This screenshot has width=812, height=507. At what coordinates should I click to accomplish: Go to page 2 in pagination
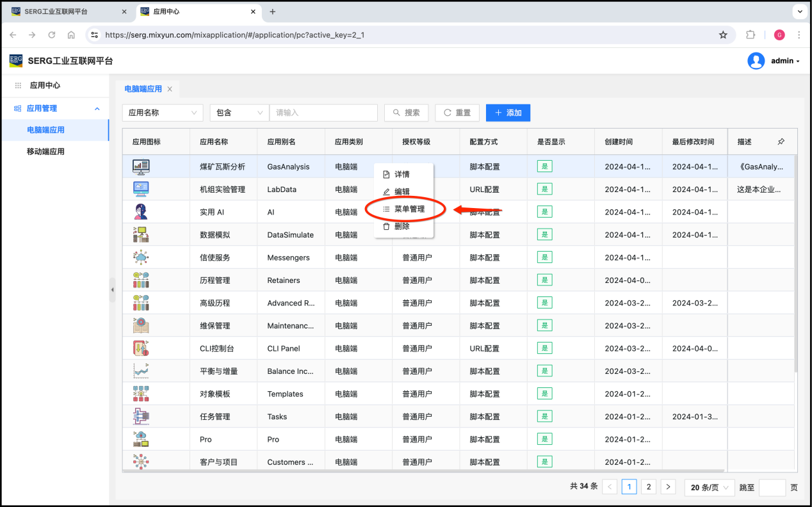pos(649,487)
